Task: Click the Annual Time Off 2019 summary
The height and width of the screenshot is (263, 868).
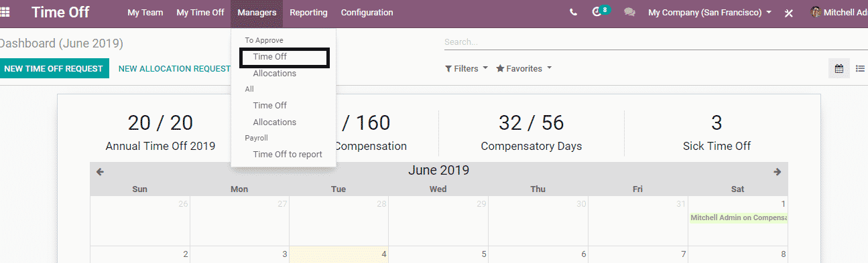Action: 160,132
